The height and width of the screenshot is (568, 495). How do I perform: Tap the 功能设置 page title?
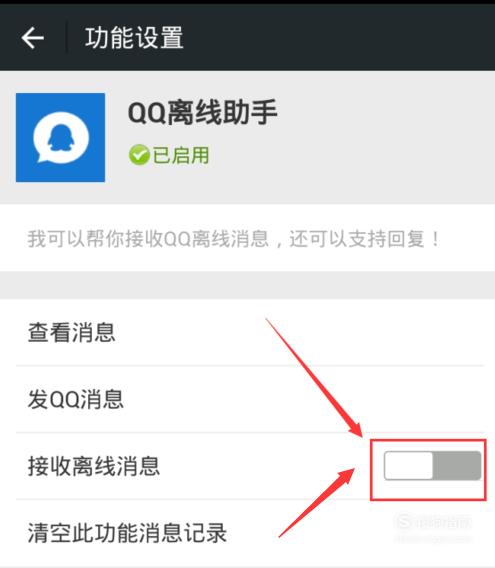(134, 38)
